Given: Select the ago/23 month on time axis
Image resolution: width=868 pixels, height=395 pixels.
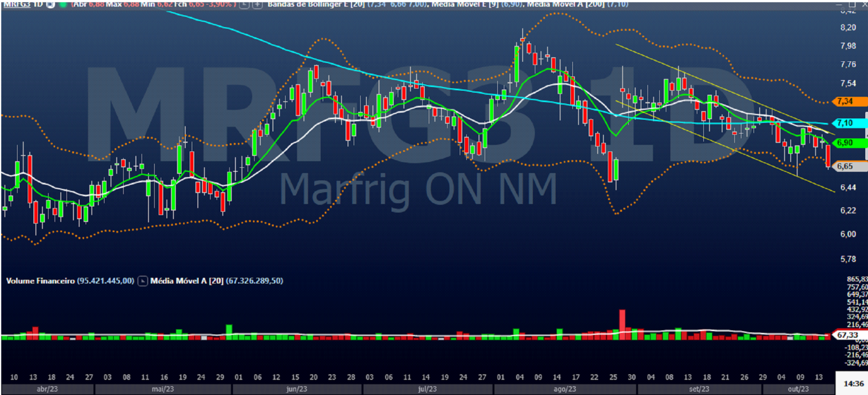Looking at the screenshot, I should pyautogui.click(x=565, y=389).
